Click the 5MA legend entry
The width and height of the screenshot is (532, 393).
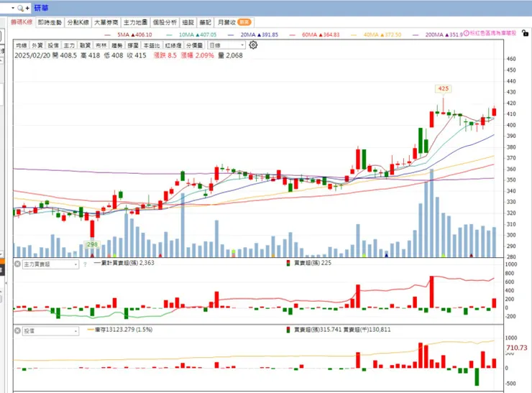128,34
